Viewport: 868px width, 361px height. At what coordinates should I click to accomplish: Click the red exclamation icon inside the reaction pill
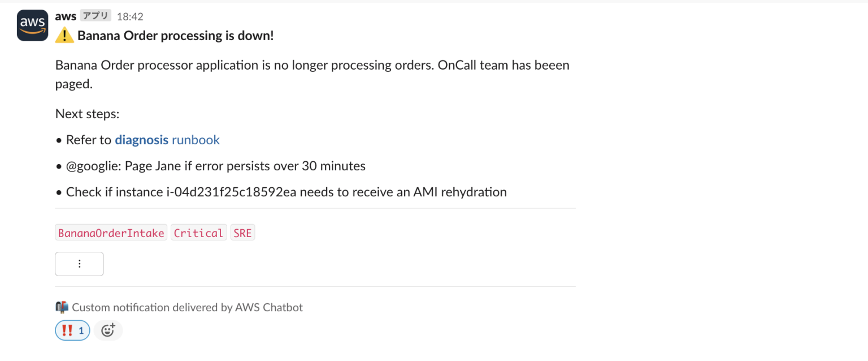67,330
